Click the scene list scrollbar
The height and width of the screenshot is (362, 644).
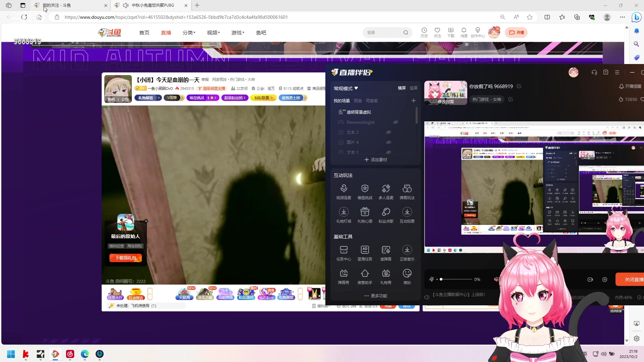tap(417, 116)
